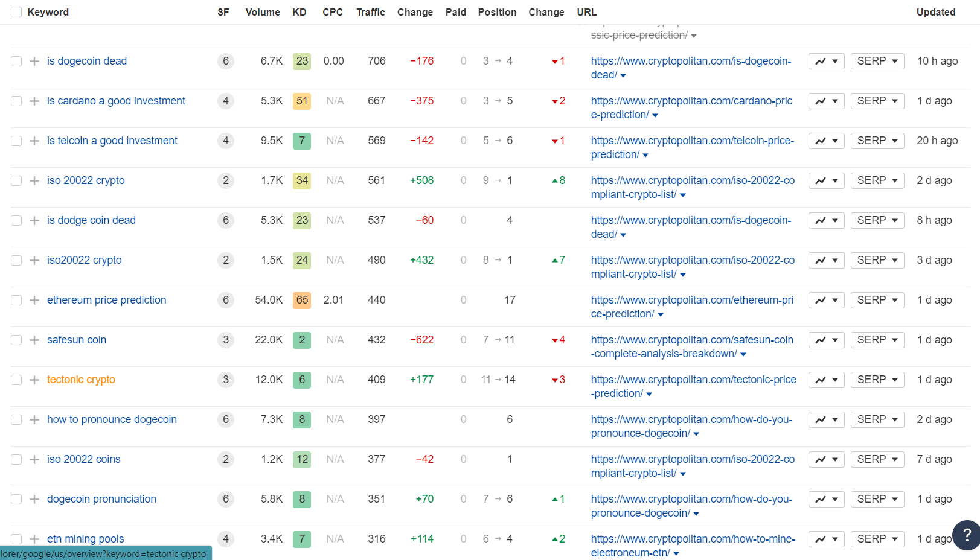
Task: Sort by Updated column header
Action: [x=936, y=12]
